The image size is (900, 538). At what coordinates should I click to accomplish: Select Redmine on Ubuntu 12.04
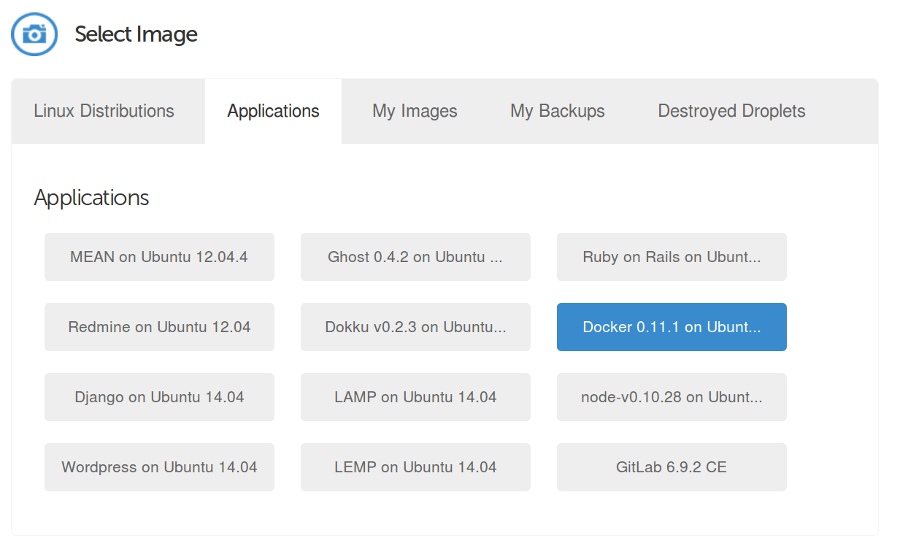(160, 327)
